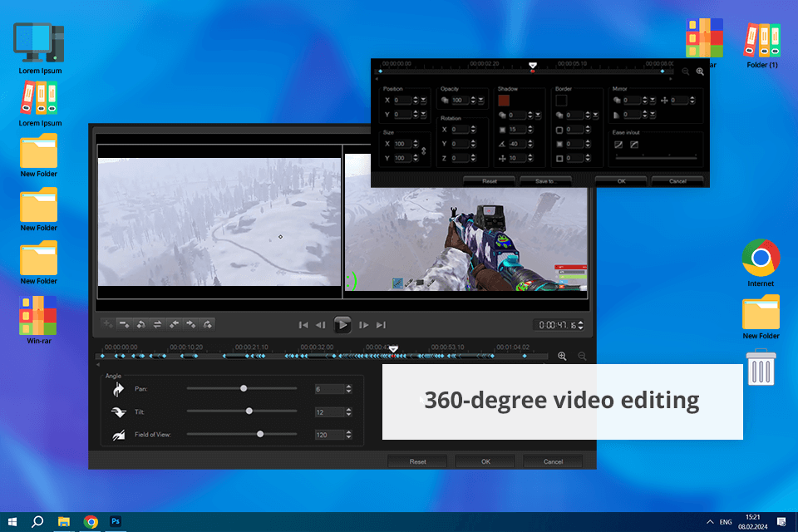Click the Remove keyframe toolbar button
This screenshot has width=798, height=532.
[x=124, y=324]
